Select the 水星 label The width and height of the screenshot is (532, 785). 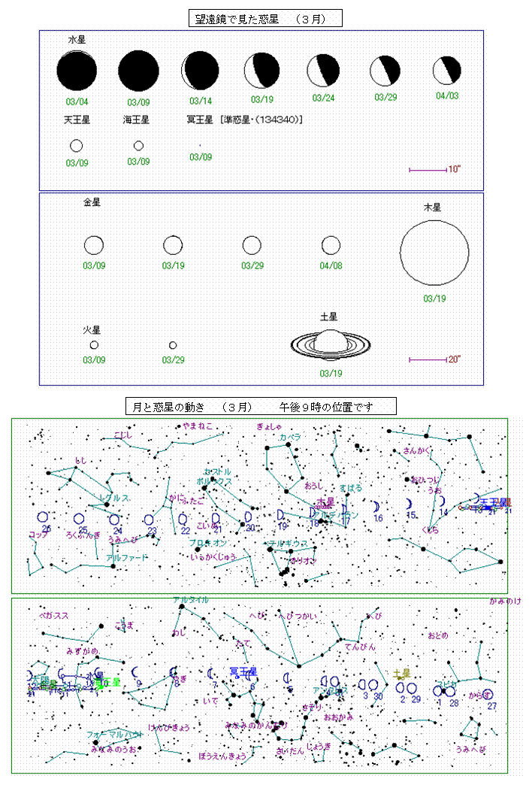[77, 40]
